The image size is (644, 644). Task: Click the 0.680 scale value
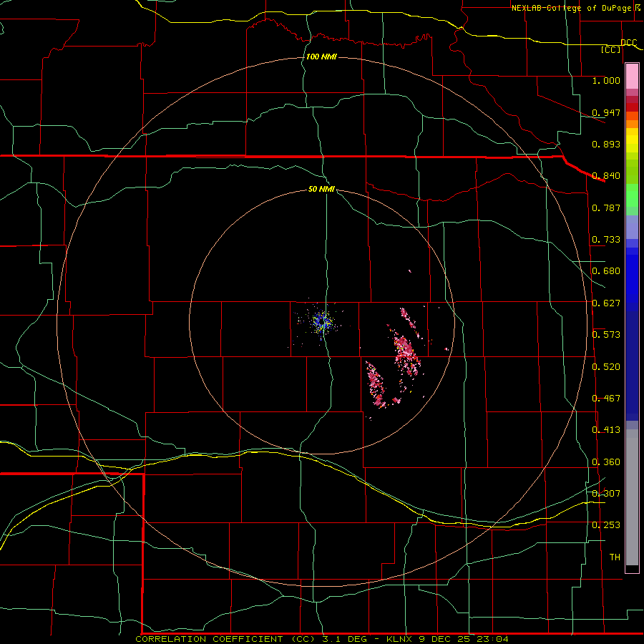[x=606, y=271]
